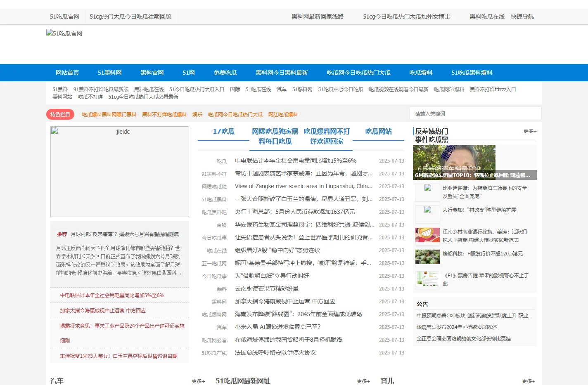Click the 请输入关键词 search field
The image size is (588, 385).
click(475, 113)
